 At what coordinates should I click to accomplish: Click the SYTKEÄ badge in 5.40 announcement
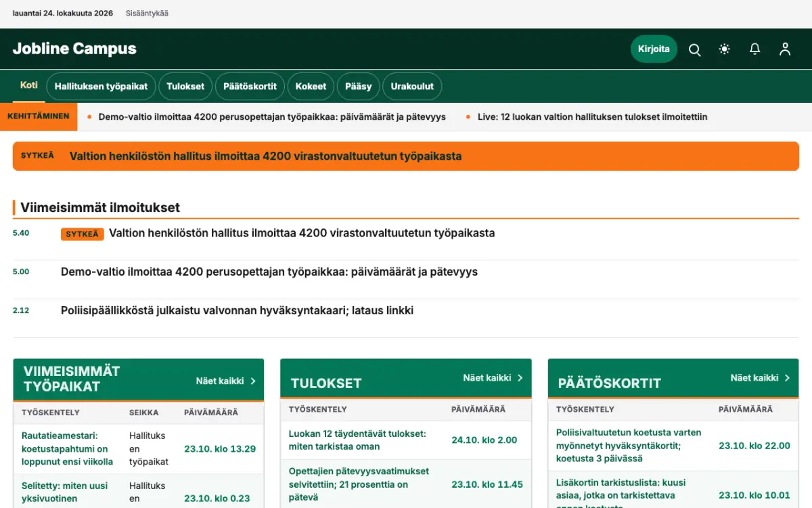pyautogui.click(x=82, y=234)
